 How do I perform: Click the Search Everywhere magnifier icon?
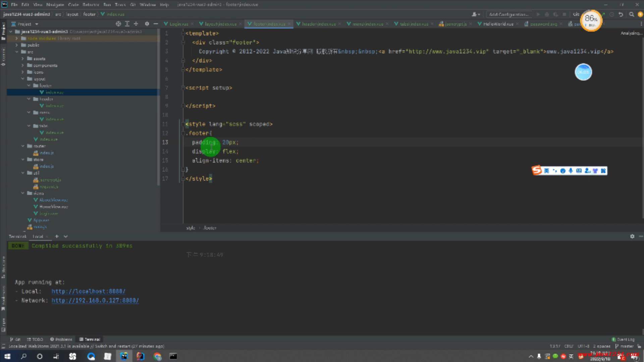tap(632, 14)
